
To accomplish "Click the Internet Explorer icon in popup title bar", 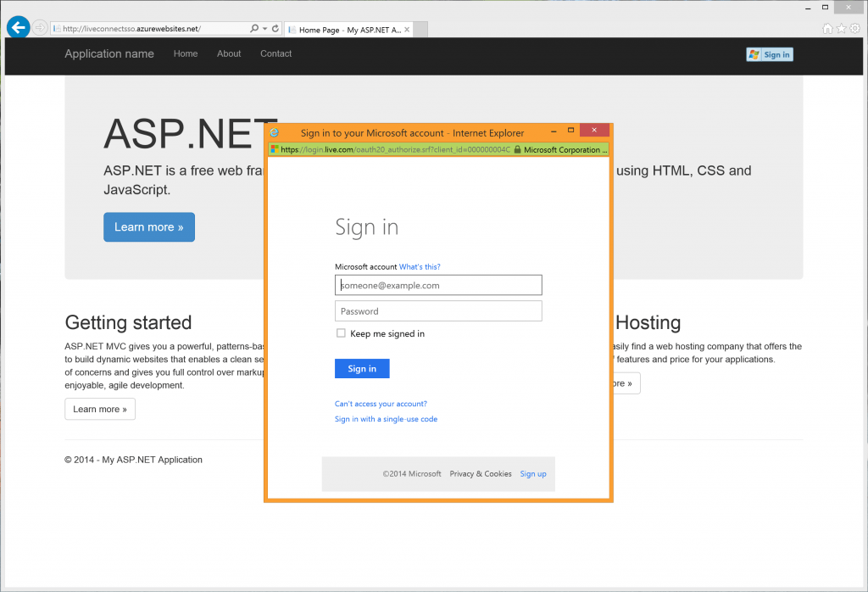I will coord(274,132).
